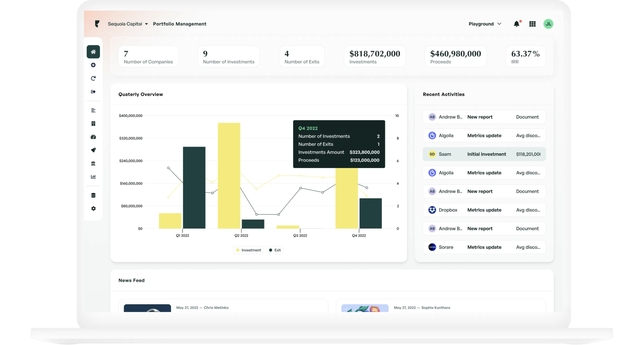
Task: Toggle the Investment series in the chart legend
Action: point(248,250)
